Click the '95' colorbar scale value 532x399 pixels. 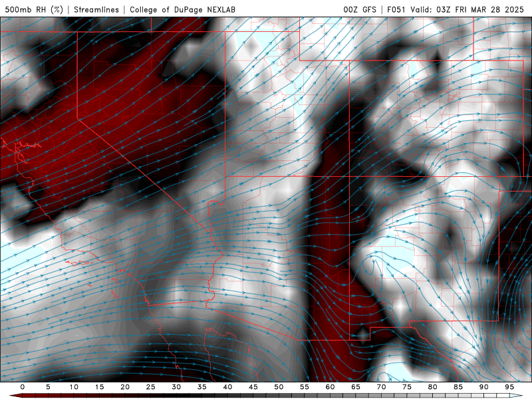[x=509, y=387]
